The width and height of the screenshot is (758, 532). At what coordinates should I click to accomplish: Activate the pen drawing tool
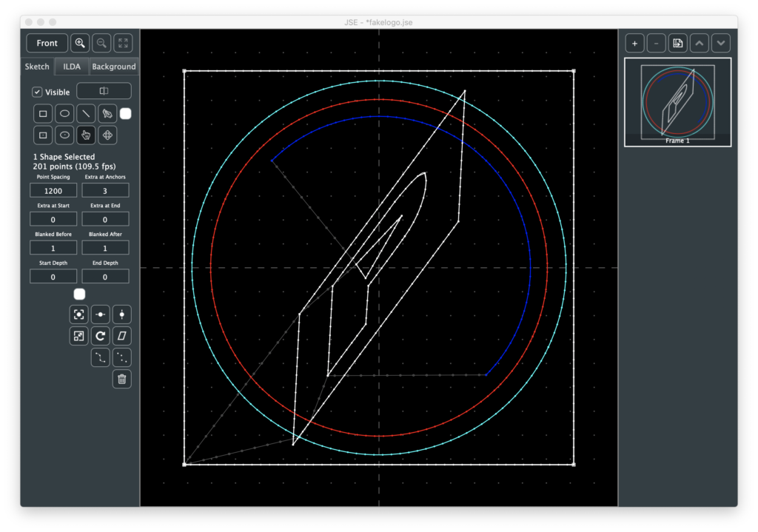pyautogui.click(x=108, y=114)
